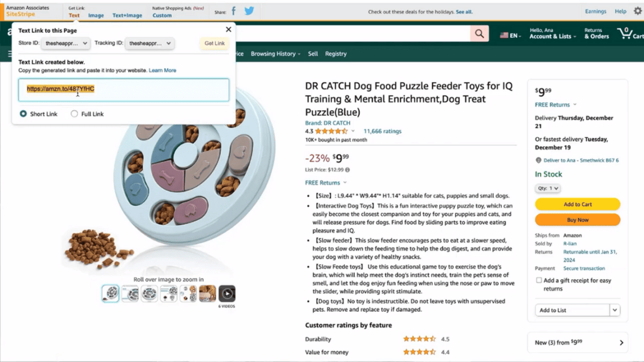Open the Qty quantity dropdown
The width and height of the screenshot is (644, 362).
(547, 188)
